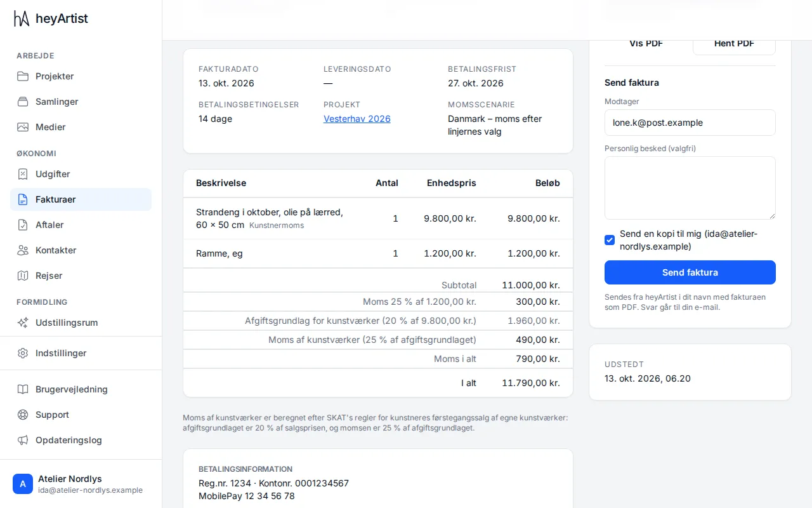
Task: Edit the Modtager email field
Action: tap(690, 123)
